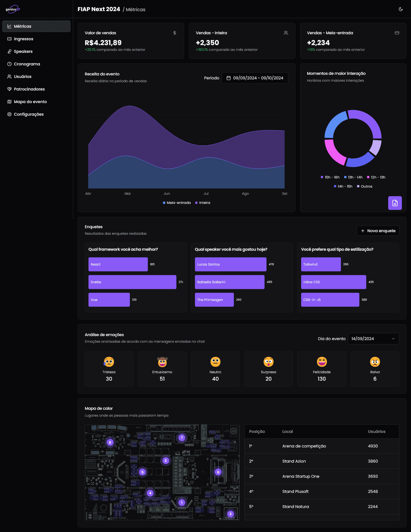The width and height of the screenshot is (411, 532).
Task: Click the Tristeza emoji
Action: (x=109, y=362)
